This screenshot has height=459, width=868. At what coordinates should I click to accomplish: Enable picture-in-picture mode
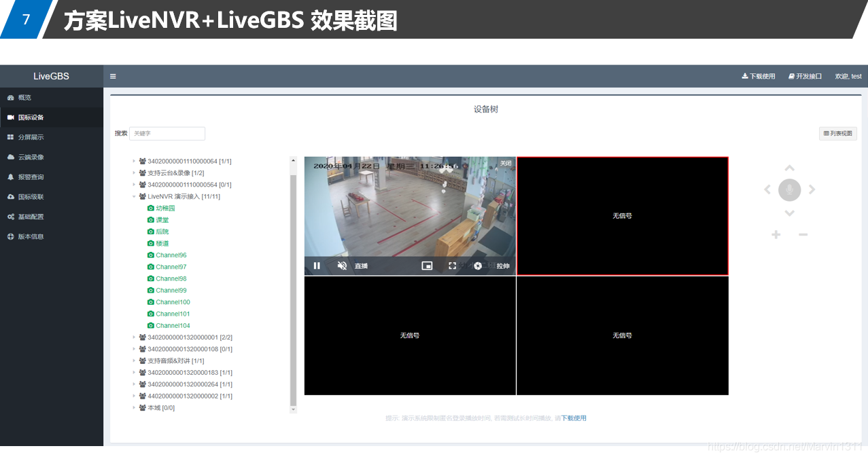(427, 265)
